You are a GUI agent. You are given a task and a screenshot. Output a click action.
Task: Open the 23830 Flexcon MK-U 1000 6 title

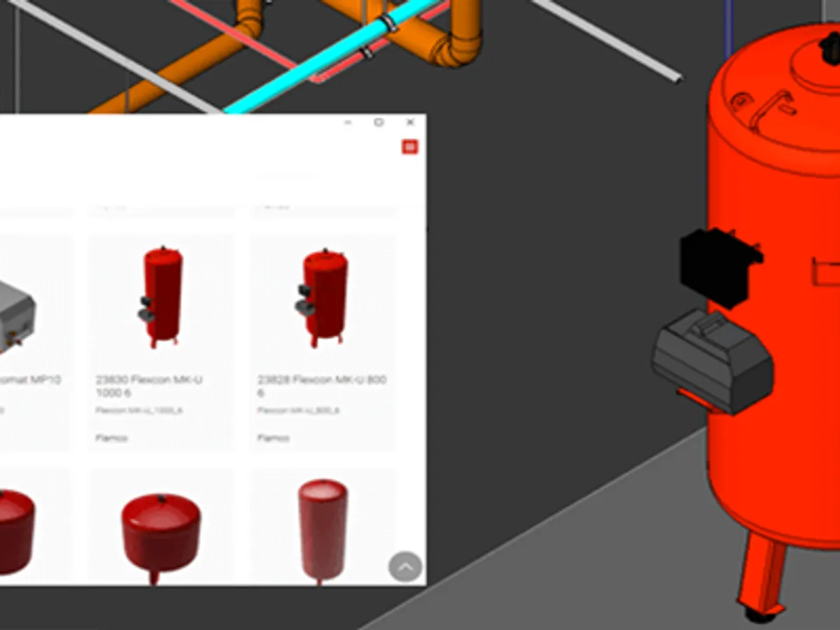(x=150, y=386)
